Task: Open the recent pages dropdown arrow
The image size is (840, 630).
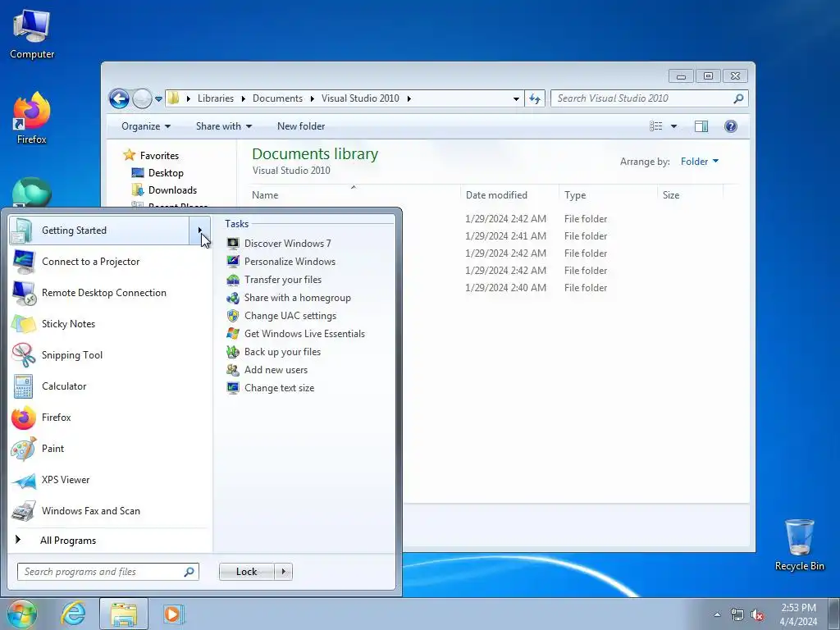Action: pos(158,99)
